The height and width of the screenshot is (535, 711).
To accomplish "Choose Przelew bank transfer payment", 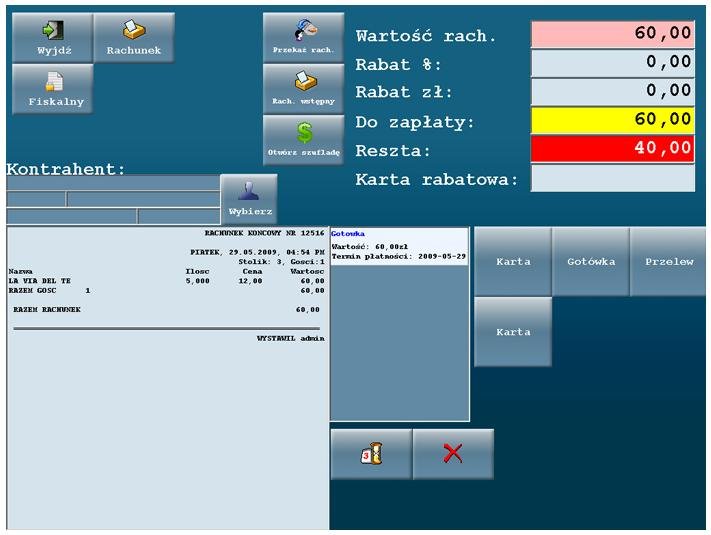I will tap(668, 262).
